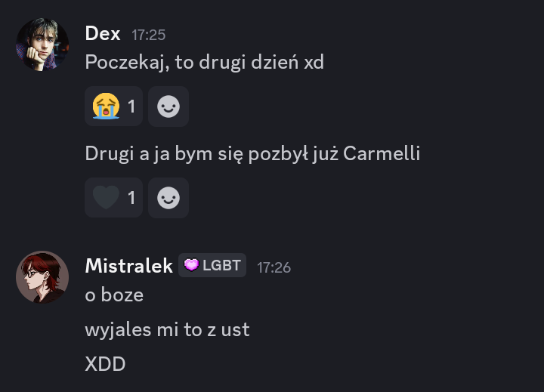
Task: Select the 'Poczekaj, to drugi dzień xd' message
Action: tap(204, 63)
